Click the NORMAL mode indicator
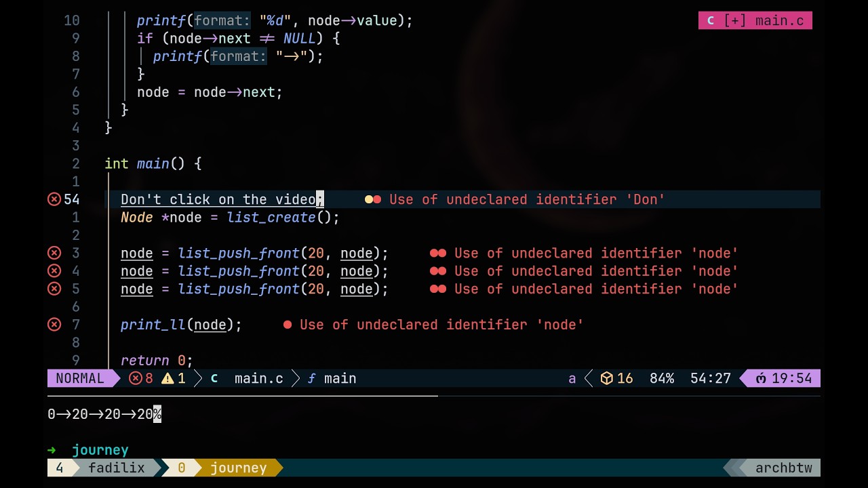Image resolution: width=868 pixels, height=488 pixels. (x=80, y=378)
